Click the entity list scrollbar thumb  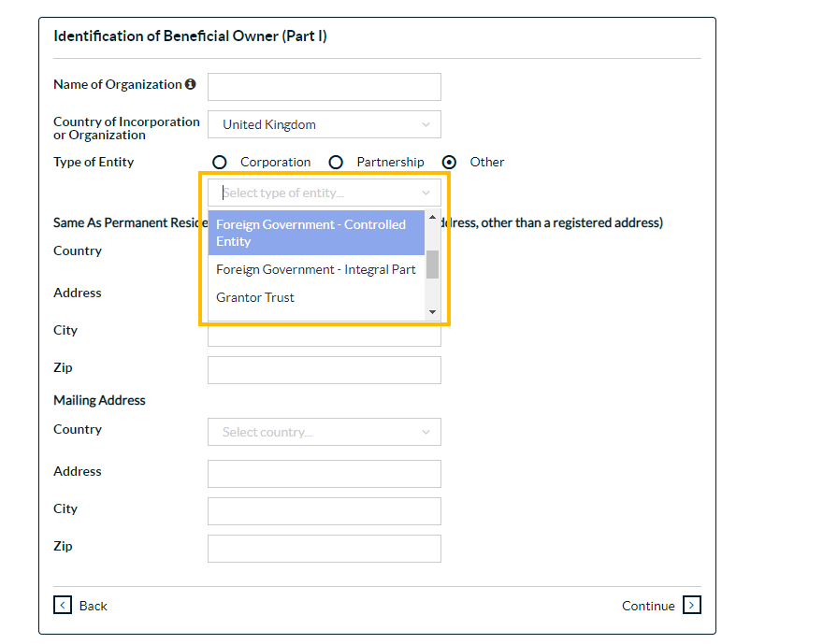click(x=432, y=265)
